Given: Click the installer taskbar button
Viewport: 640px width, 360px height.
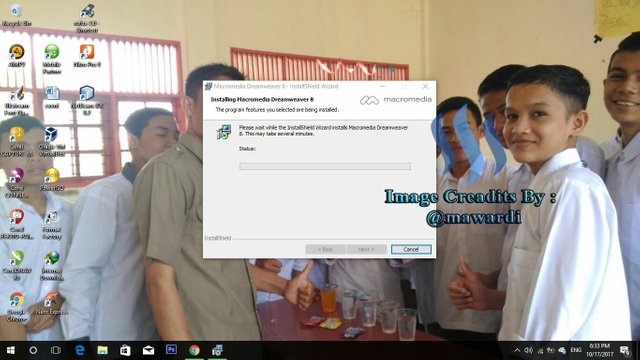Looking at the screenshot, I should 217,350.
